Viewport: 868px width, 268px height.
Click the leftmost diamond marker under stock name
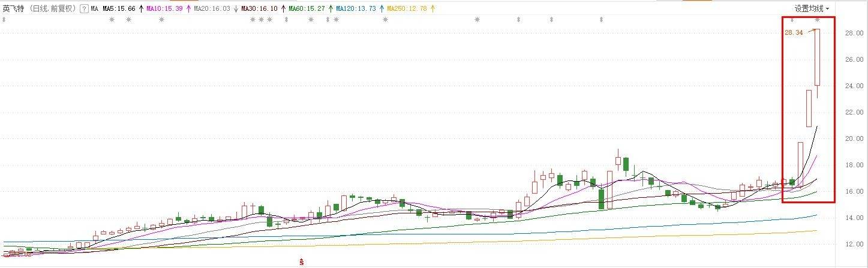(x=4, y=20)
